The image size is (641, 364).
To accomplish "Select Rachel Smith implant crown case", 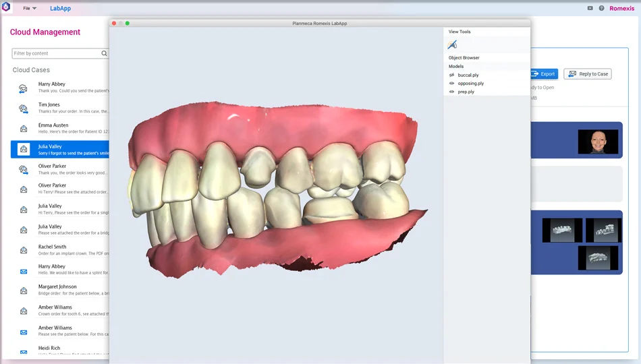I will (x=59, y=250).
